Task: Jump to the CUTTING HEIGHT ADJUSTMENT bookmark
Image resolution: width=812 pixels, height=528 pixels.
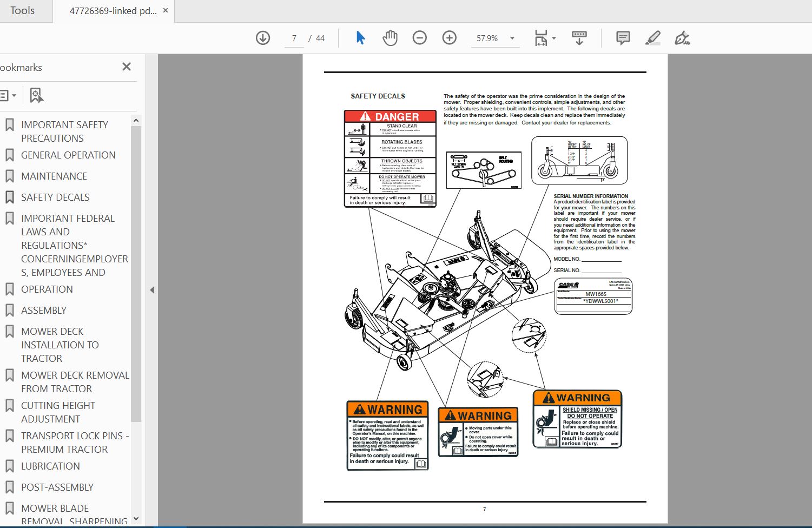Action: pyautogui.click(x=58, y=412)
